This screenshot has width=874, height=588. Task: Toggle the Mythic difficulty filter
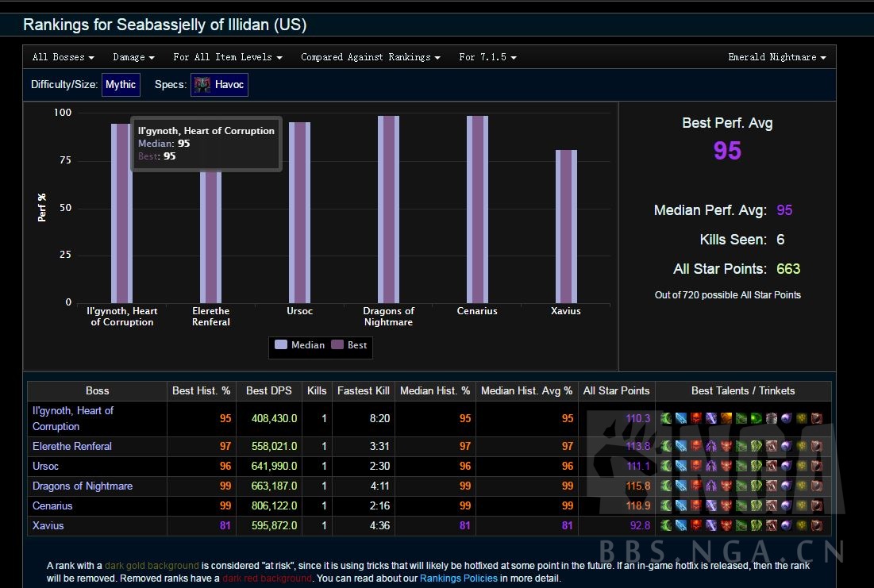pos(121,85)
